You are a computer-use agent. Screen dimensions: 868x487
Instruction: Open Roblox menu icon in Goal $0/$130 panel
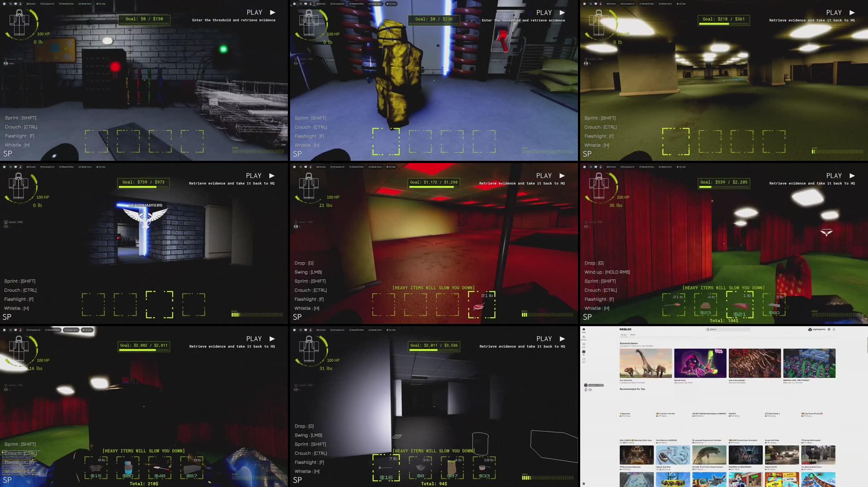[5, 4]
